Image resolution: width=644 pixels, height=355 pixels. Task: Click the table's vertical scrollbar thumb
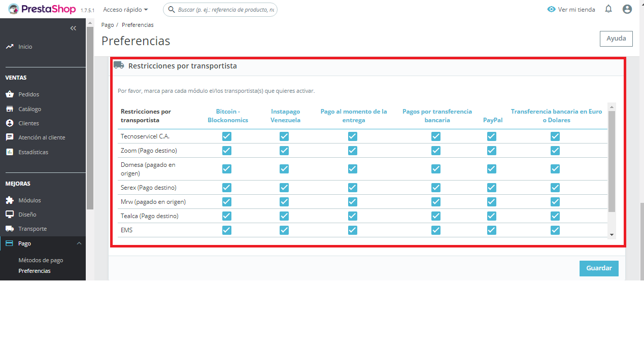[612, 161]
